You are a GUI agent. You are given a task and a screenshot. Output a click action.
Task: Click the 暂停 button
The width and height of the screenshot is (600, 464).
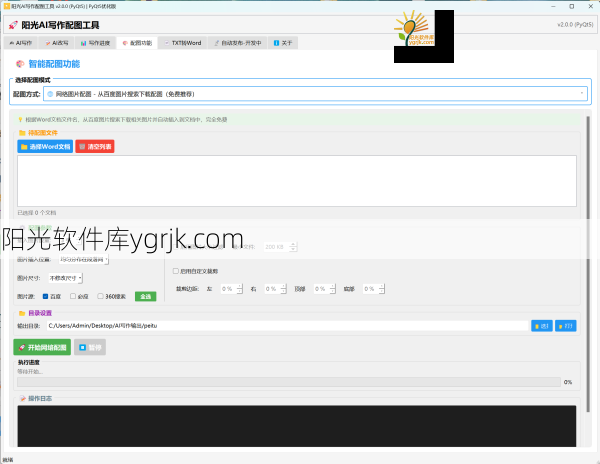click(90, 347)
